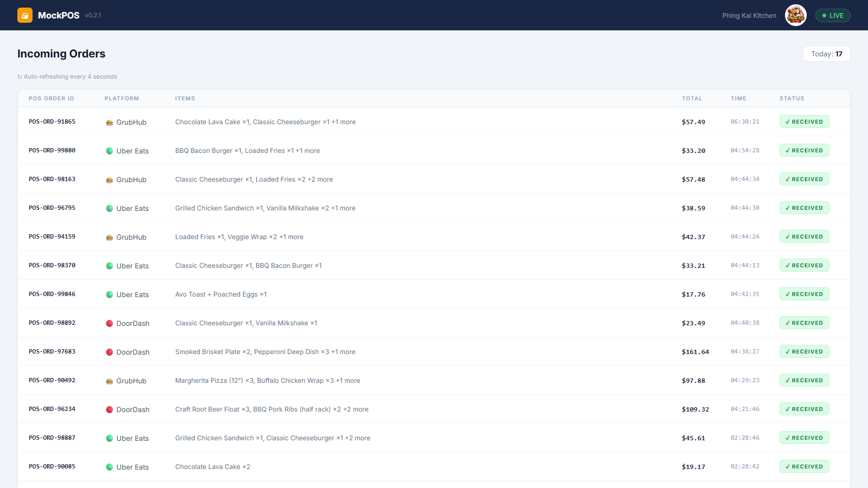Click the STATUS column header

(792, 98)
